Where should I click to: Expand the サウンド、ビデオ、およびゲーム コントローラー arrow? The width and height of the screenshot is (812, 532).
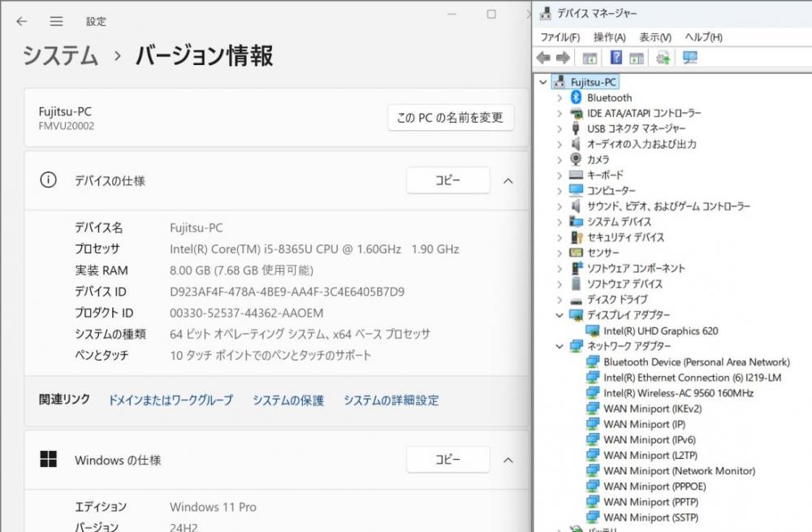[559, 206]
